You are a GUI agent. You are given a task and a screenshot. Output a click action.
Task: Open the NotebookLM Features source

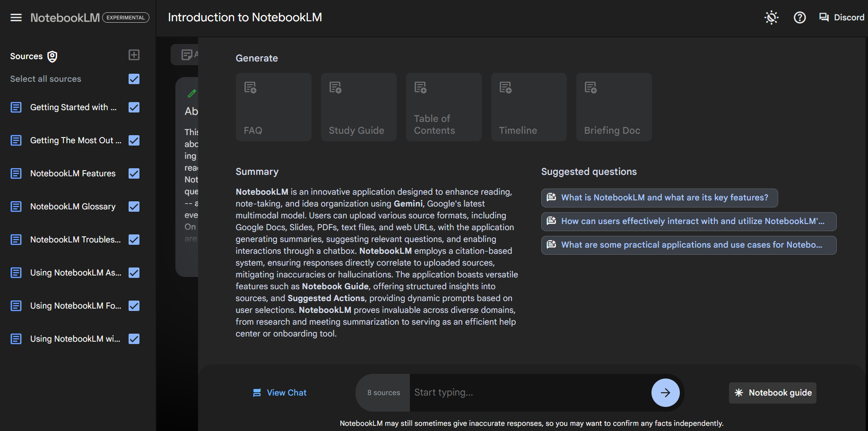coord(73,173)
